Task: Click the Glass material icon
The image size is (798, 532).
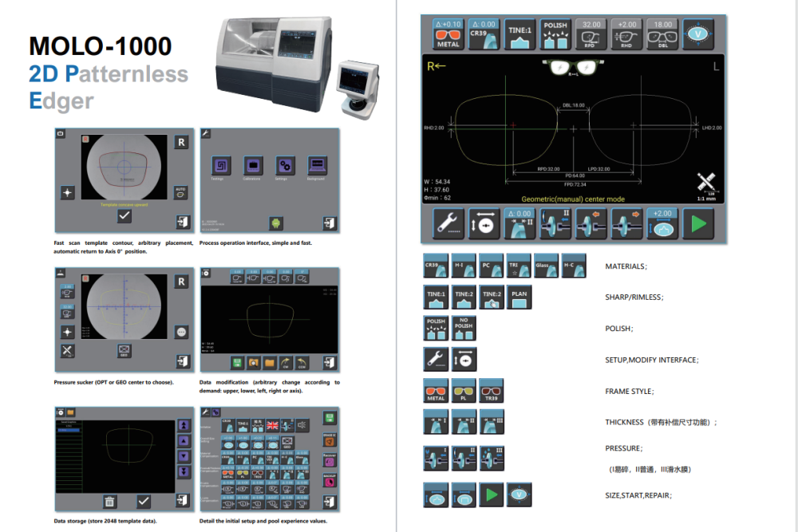Action: coord(546,266)
